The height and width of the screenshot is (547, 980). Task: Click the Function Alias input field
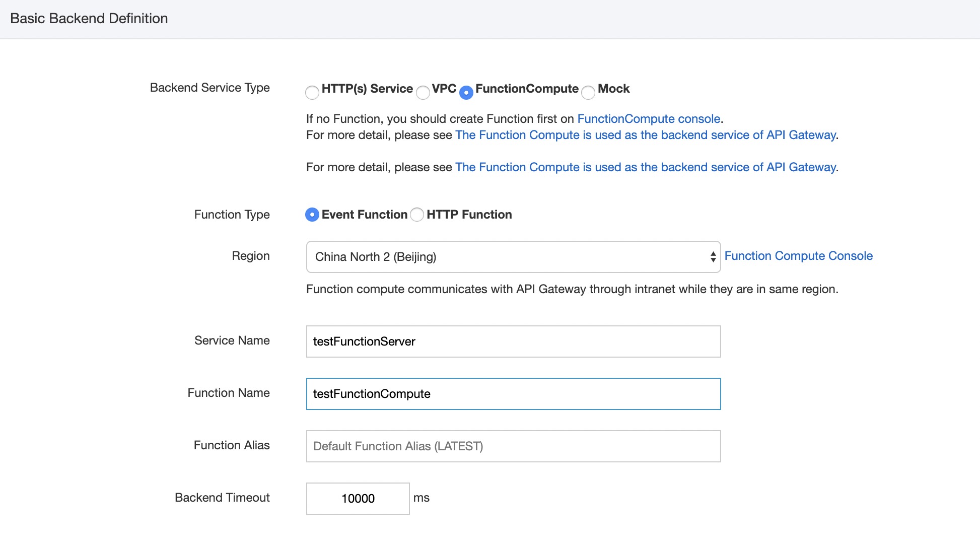tap(513, 446)
